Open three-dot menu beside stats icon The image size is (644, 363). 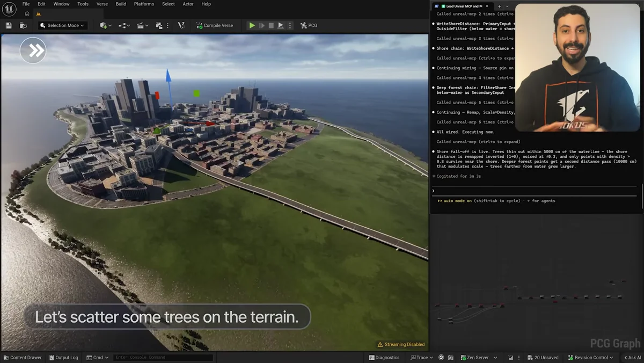coord(519,357)
